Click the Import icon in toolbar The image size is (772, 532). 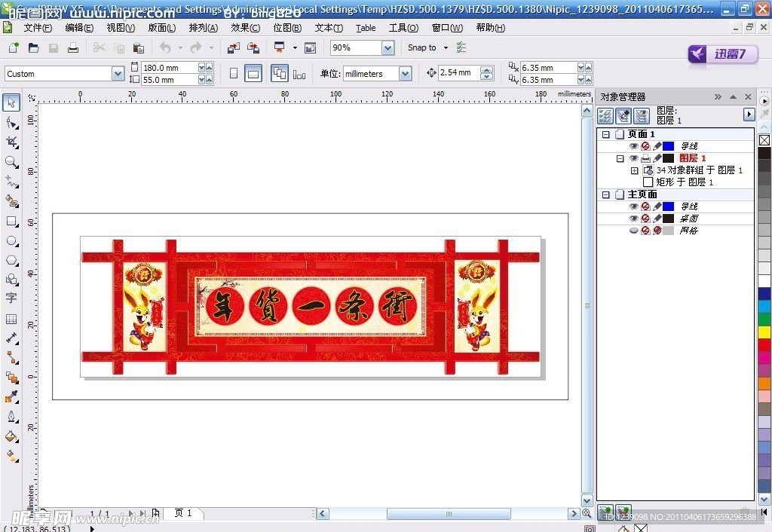[x=234, y=47]
